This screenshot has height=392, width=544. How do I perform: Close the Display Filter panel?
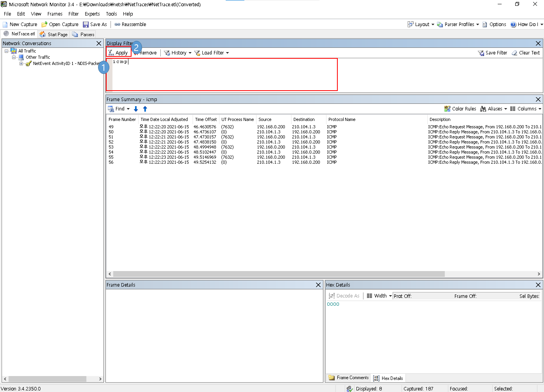coord(538,44)
